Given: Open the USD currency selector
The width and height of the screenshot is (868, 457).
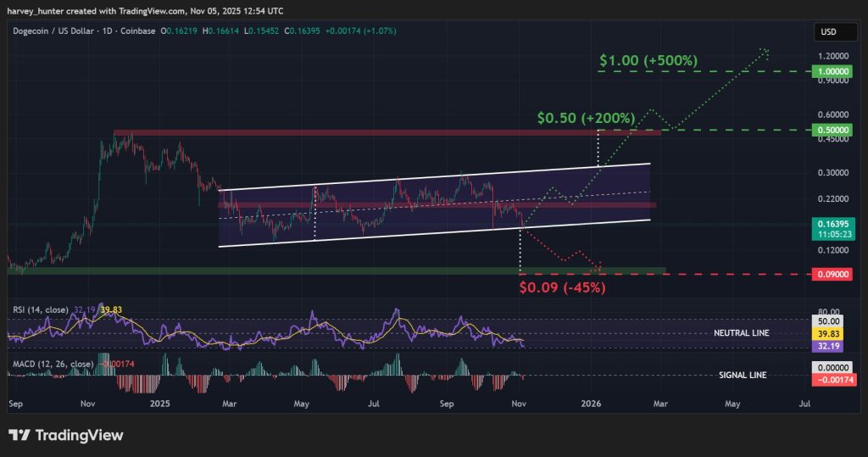Looking at the screenshot, I should coord(828,31).
